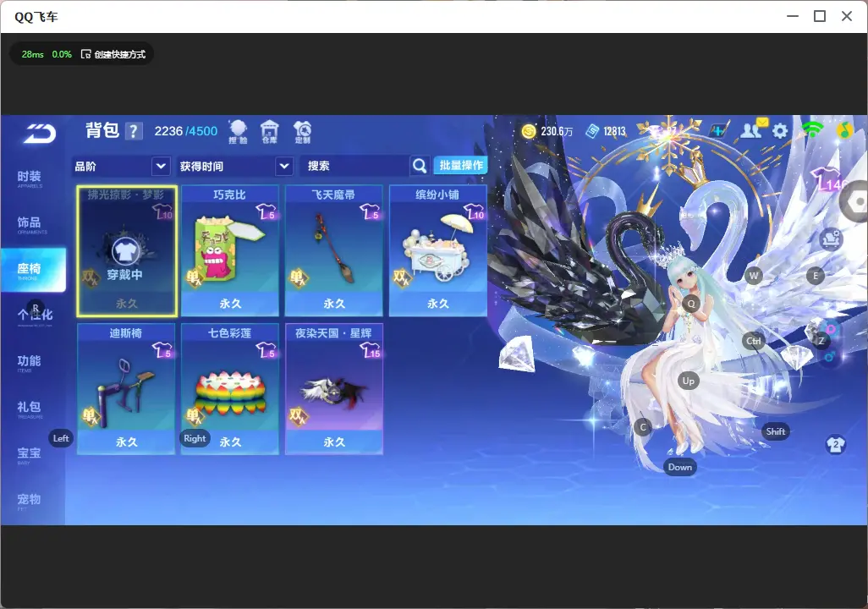Screen dimensions: 868x609
Task: Click the 2236/4500 capacity counter
Action: (186, 131)
